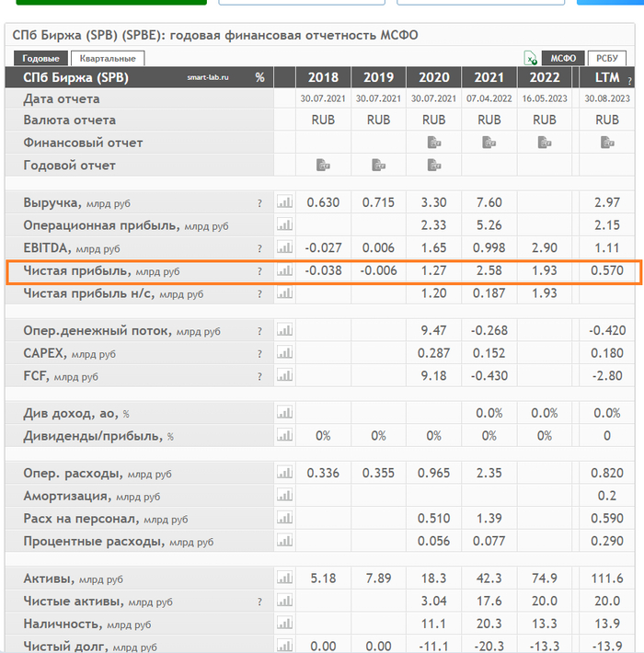Click the 2019 column header
The height and width of the screenshot is (653, 644).
point(379,77)
